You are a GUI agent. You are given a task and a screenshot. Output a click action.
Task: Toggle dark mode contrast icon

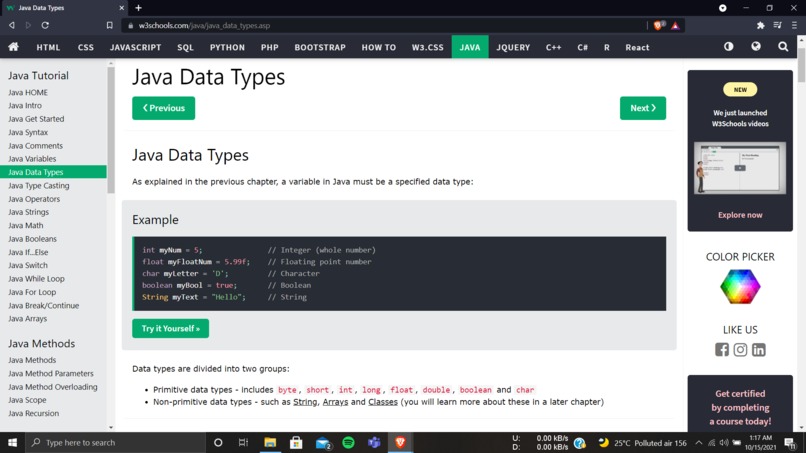pyautogui.click(x=728, y=46)
